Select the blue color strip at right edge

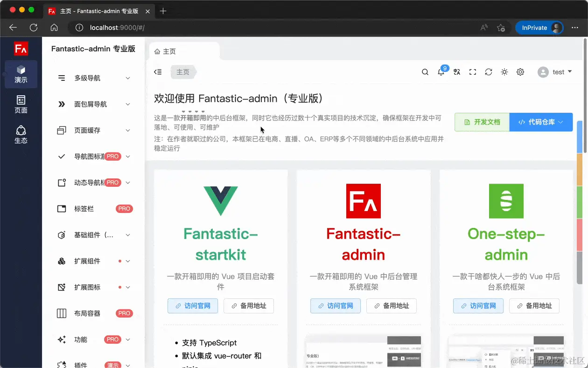click(580, 137)
